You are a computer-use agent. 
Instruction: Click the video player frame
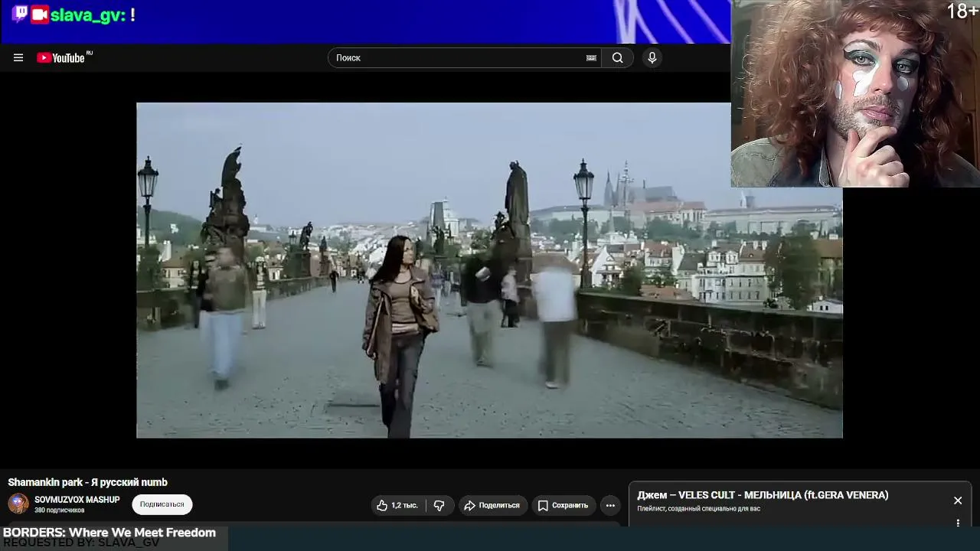tap(489, 270)
